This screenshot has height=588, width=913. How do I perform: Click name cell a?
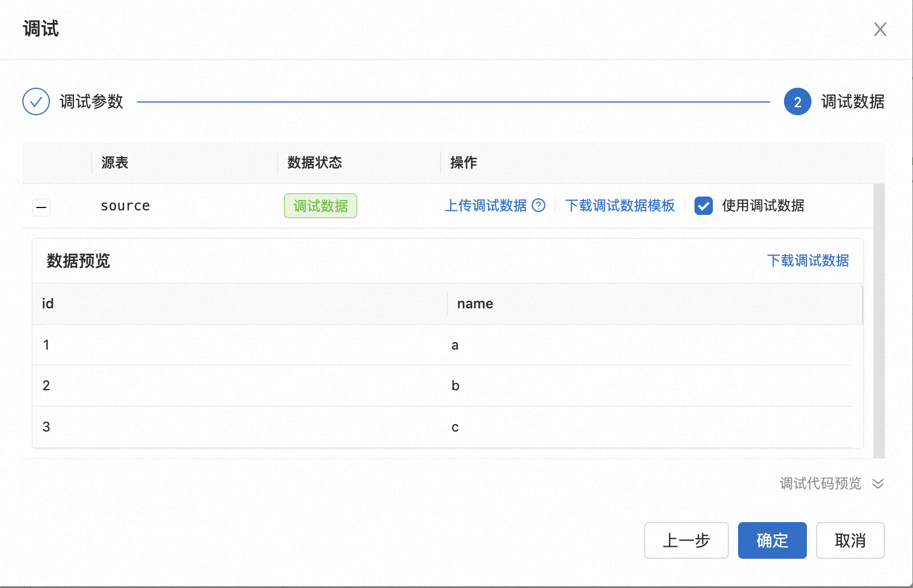click(x=455, y=345)
